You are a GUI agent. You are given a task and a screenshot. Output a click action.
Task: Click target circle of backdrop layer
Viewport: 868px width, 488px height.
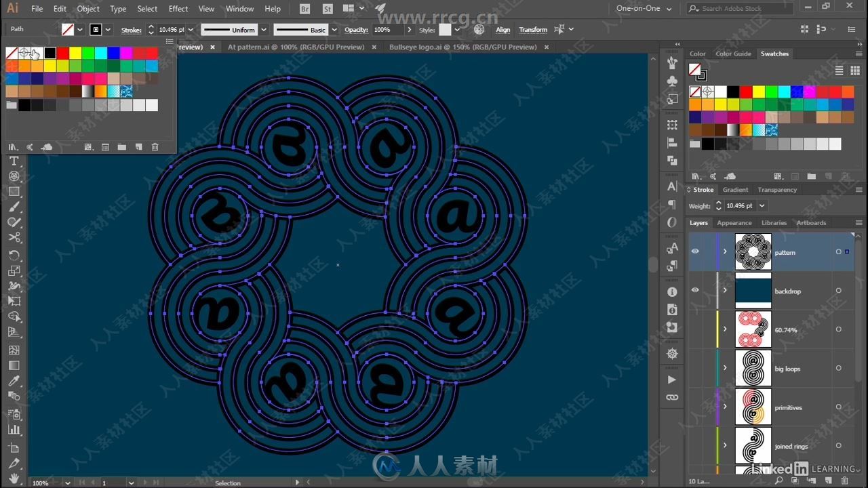[x=839, y=291]
